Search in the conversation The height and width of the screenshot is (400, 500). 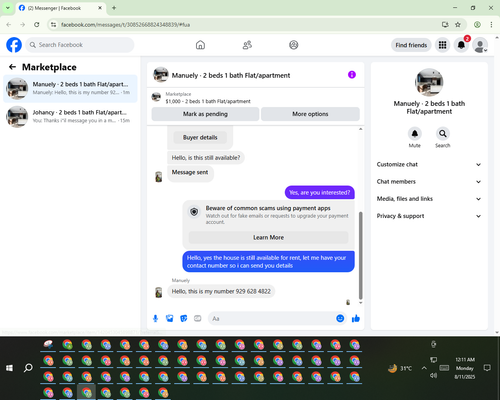[443, 134]
